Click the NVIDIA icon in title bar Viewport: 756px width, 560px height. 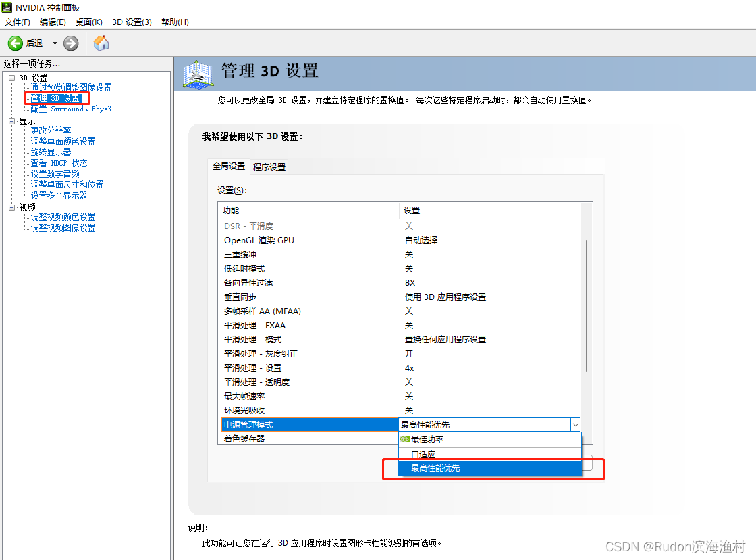tap(7, 7)
